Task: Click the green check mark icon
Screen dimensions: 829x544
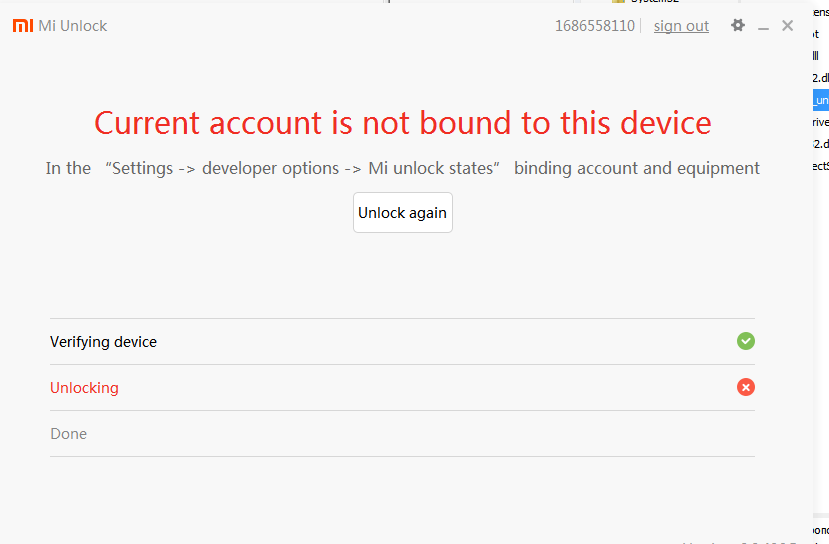Action: [x=746, y=341]
